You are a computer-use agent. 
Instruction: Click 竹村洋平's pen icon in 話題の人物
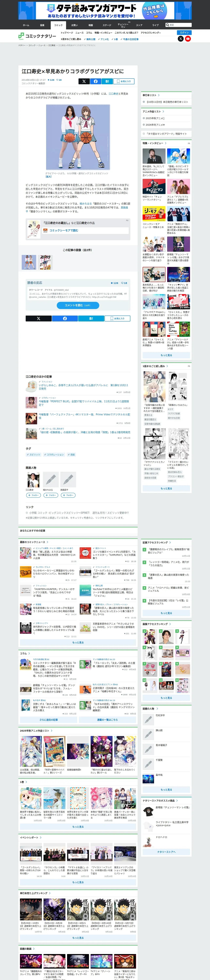[148, 719]
